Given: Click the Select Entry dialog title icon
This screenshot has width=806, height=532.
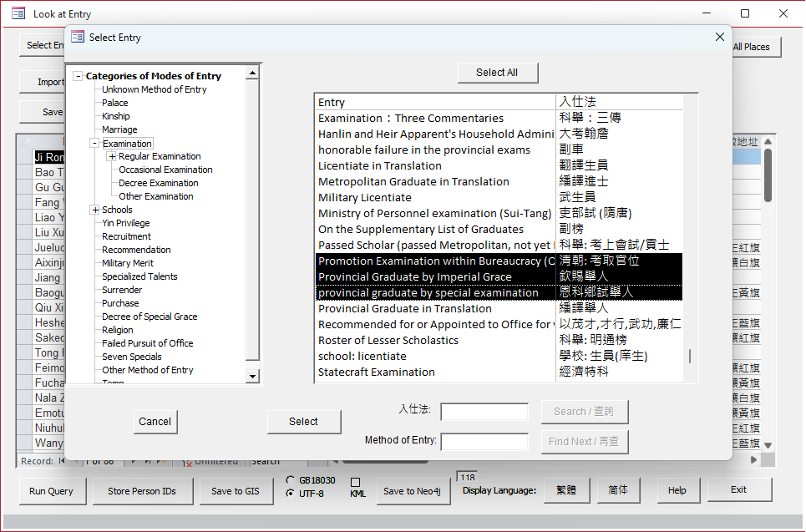Looking at the screenshot, I should [78, 38].
